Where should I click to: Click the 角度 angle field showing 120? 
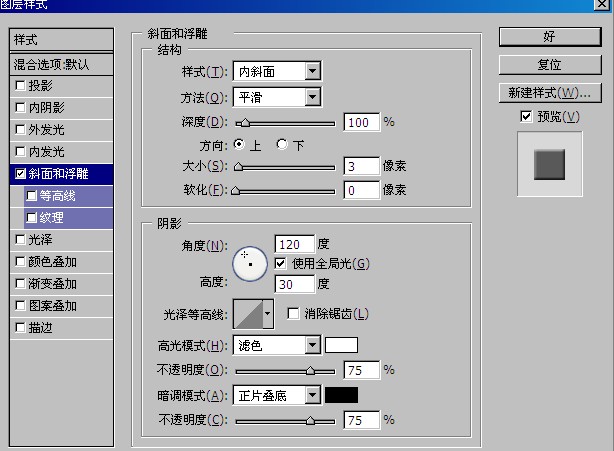coord(294,244)
